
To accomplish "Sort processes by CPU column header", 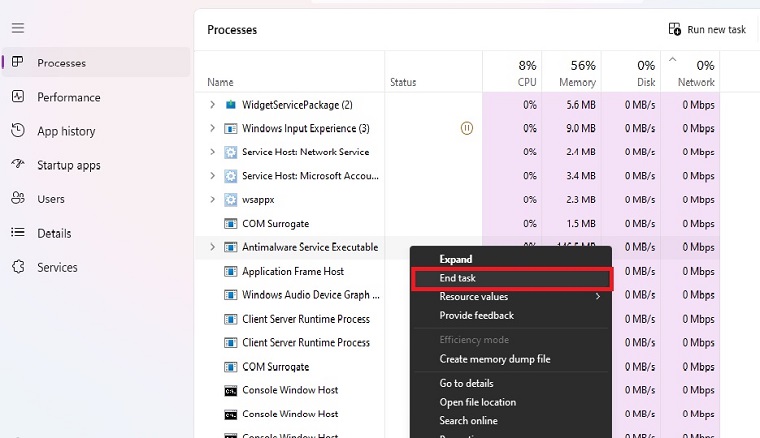I will coord(526,72).
